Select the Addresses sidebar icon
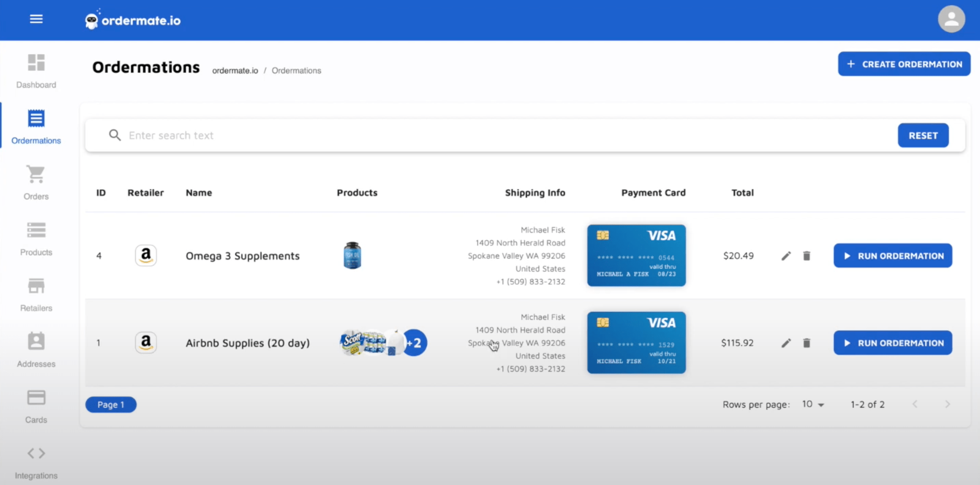980x485 pixels. (36, 342)
